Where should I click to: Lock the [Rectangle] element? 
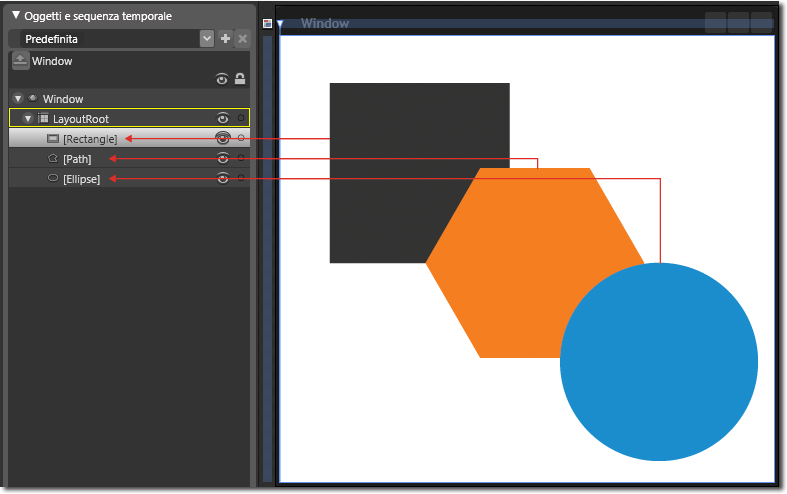tap(241, 138)
